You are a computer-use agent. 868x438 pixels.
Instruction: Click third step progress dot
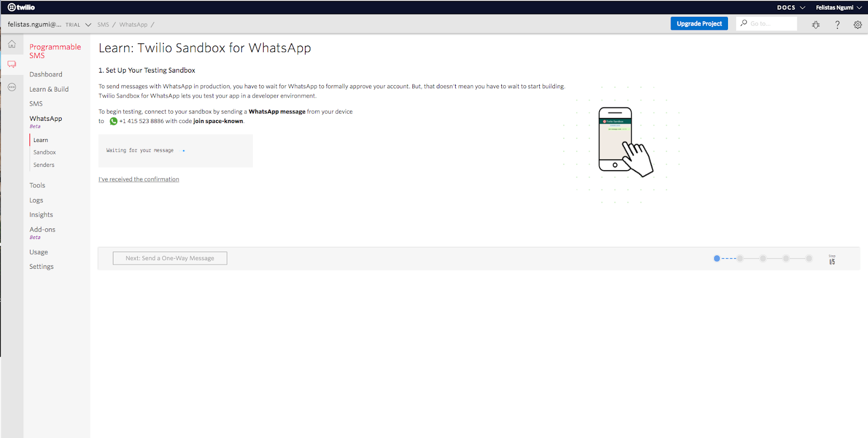(763, 259)
